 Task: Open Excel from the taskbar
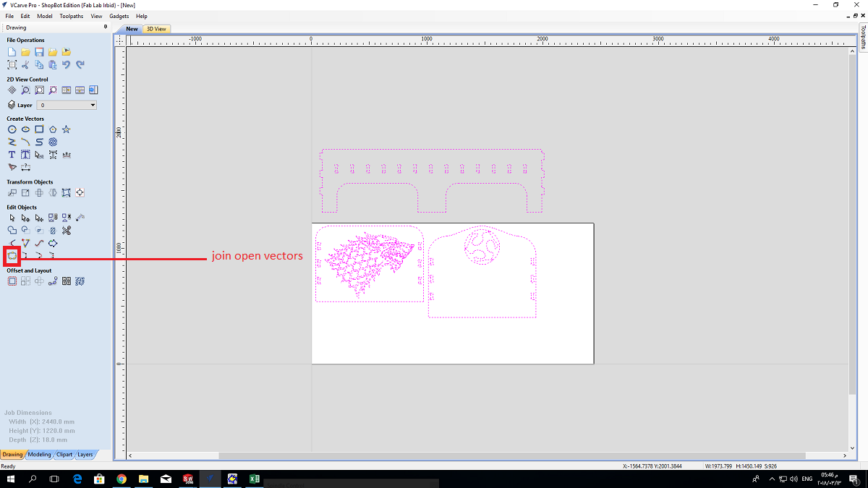point(255,479)
